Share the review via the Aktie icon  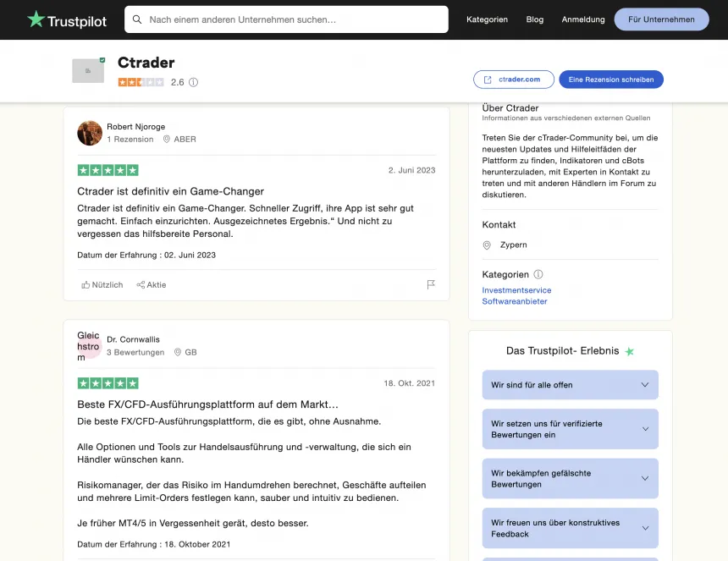coord(151,284)
